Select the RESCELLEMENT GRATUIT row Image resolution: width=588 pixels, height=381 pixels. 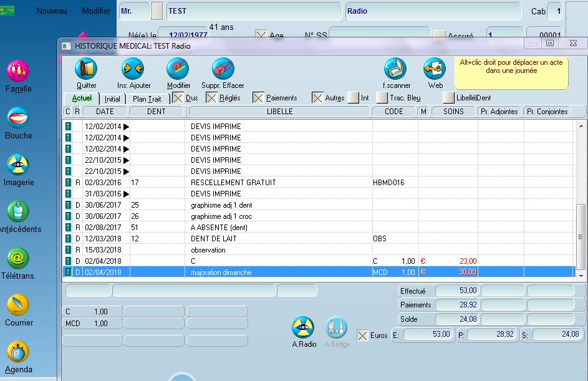233,183
